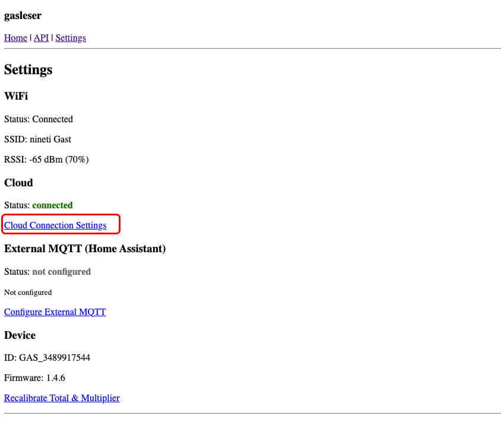Open the Home page link
The height and width of the screenshot is (448, 501).
point(15,37)
